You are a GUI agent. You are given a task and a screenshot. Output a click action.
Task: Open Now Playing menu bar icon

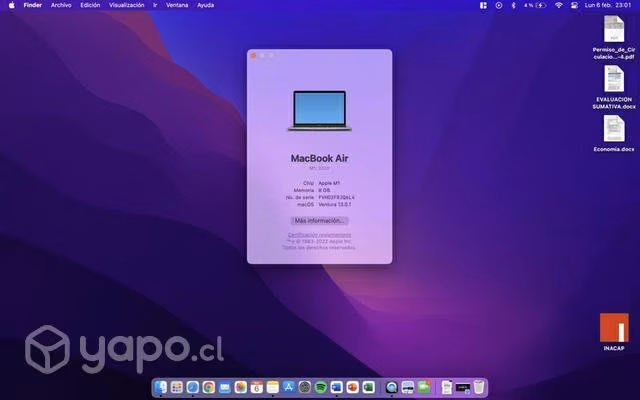[498, 5]
